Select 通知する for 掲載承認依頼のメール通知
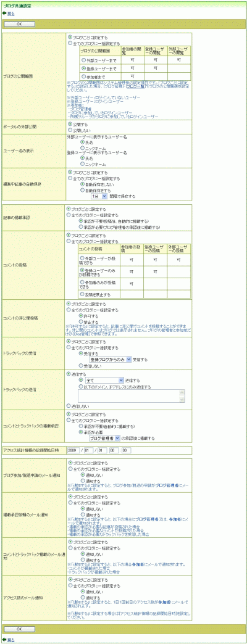 (83, 514)
